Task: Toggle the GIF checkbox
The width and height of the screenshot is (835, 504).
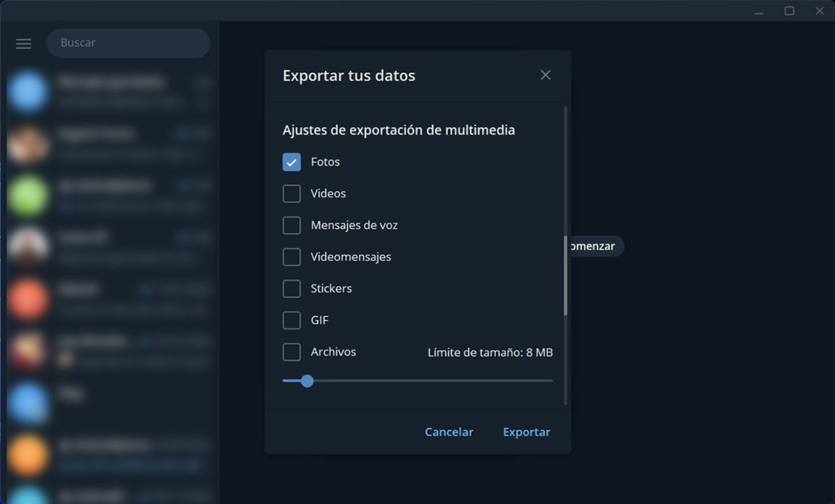Action: [x=292, y=320]
